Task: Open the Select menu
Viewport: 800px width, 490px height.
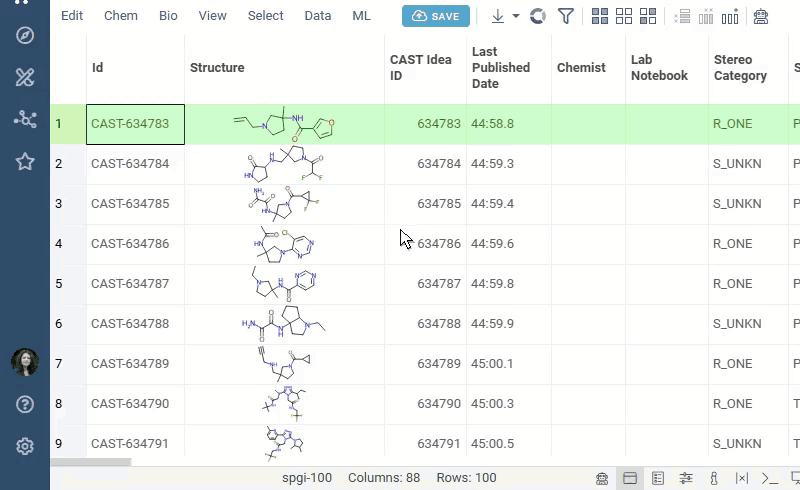Action: [266, 16]
